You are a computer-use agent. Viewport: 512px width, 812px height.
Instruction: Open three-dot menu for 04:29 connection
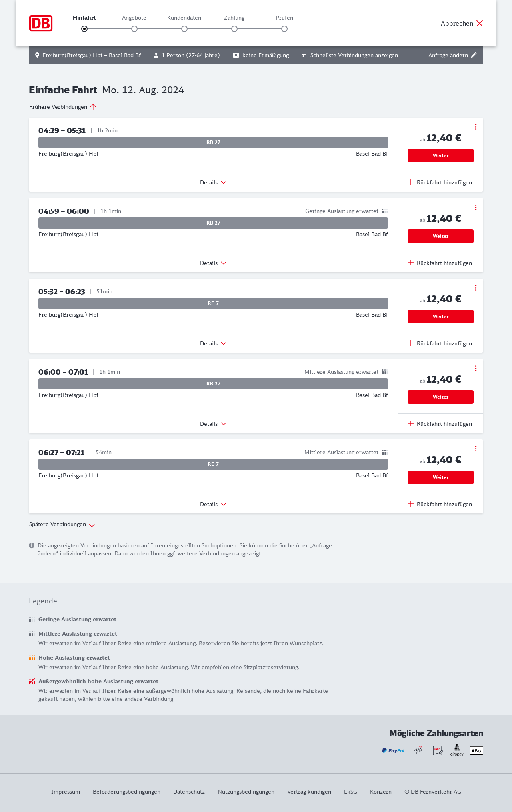point(476,127)
